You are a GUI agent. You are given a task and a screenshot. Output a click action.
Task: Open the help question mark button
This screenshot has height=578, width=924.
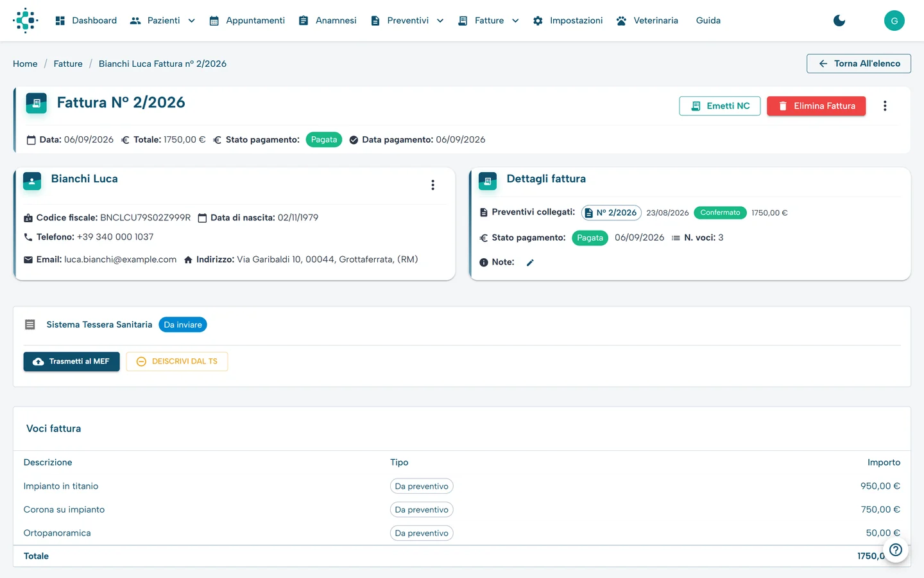(896, 550)
